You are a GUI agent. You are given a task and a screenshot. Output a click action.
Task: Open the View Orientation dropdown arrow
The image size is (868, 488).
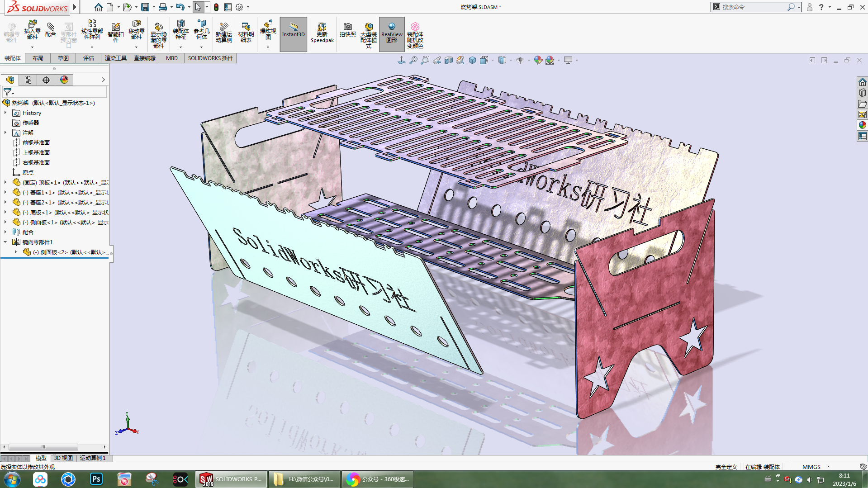tap(493, 60)
